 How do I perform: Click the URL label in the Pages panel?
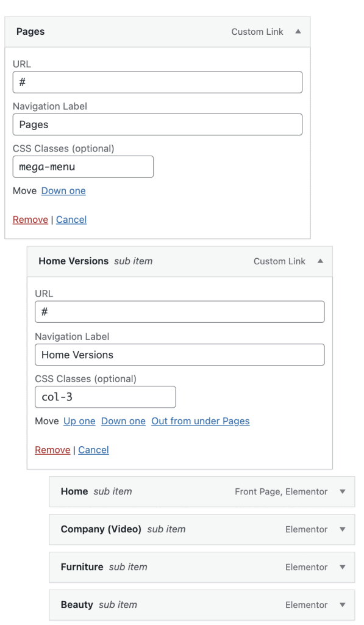click(x=22, y=64)
